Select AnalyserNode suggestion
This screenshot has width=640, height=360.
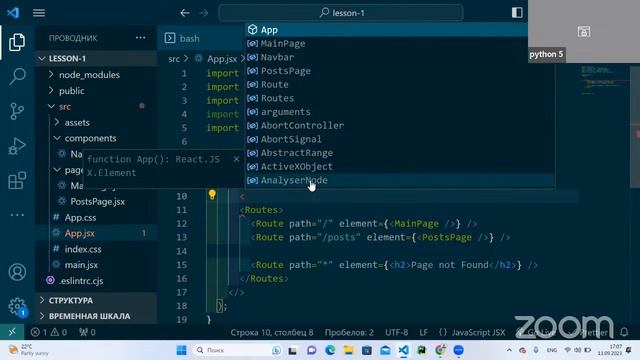400,180
